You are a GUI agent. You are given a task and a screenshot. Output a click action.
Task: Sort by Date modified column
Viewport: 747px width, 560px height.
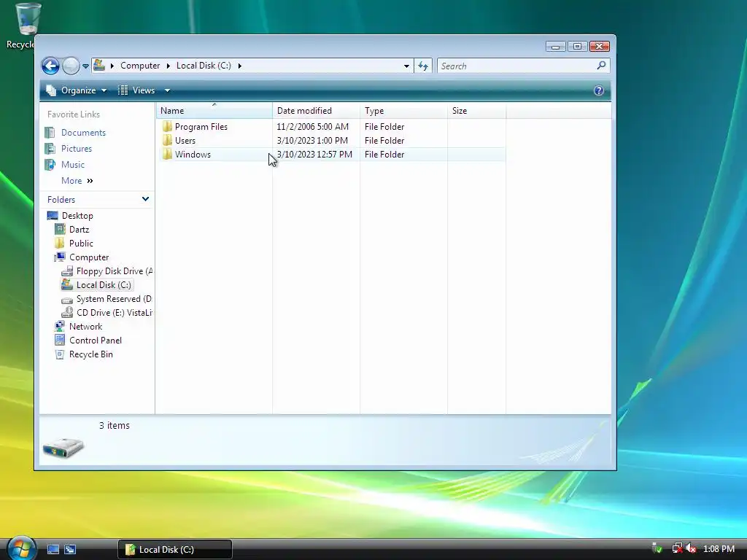click(x=317, y=111)
